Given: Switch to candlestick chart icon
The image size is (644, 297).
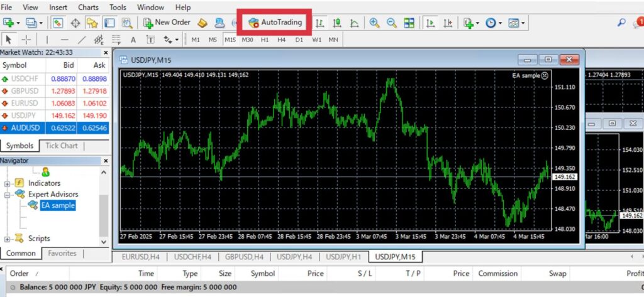Looking at the screenshot, I should [337, 23].
